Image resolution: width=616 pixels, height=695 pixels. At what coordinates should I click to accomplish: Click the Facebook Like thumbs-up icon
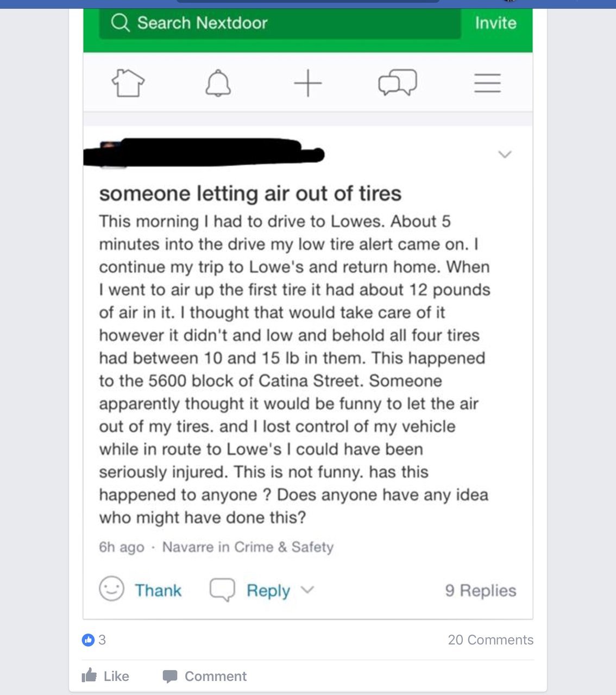pos(89,675)
